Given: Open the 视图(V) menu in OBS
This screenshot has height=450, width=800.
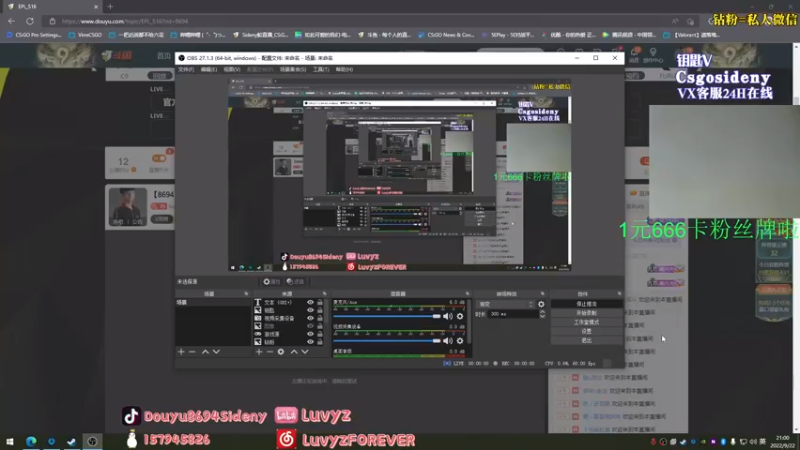Looking at the screenshot, I should (x=231, y=69).
